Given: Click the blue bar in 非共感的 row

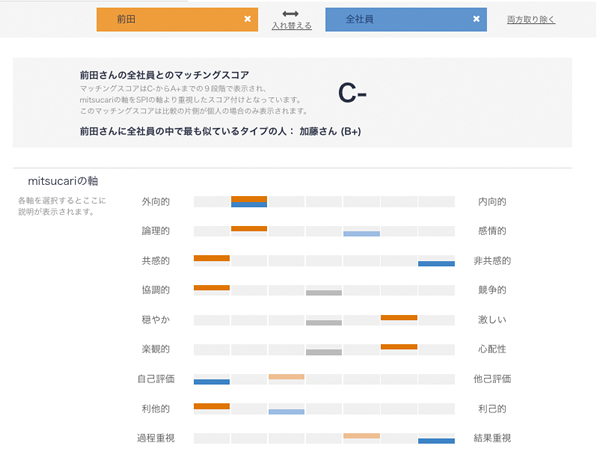Looking at the screenshot, I should pyautogui.click(x=436, y=263).
